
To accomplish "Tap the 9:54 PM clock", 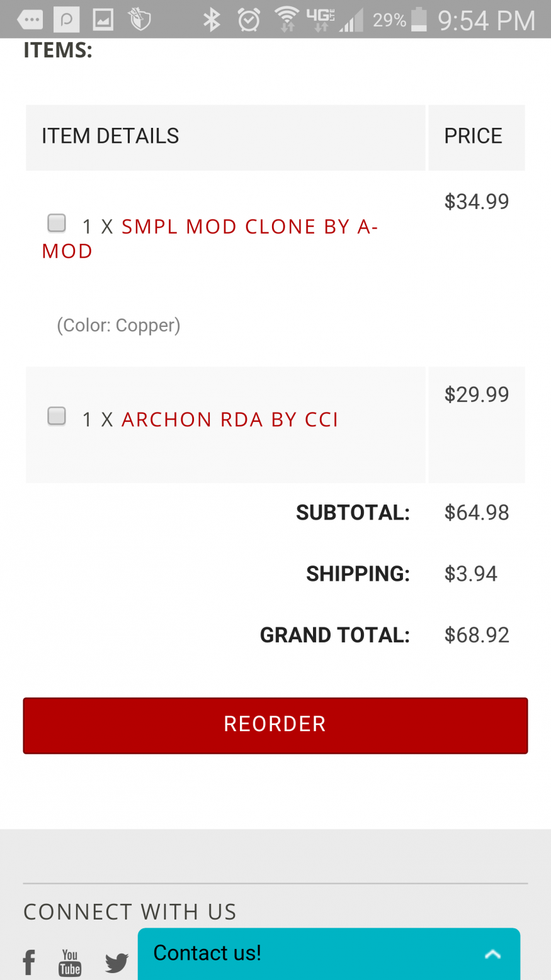I will [x=486, y=20].
